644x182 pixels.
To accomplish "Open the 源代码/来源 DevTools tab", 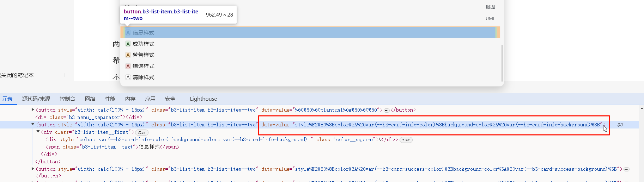I will 36,99.
